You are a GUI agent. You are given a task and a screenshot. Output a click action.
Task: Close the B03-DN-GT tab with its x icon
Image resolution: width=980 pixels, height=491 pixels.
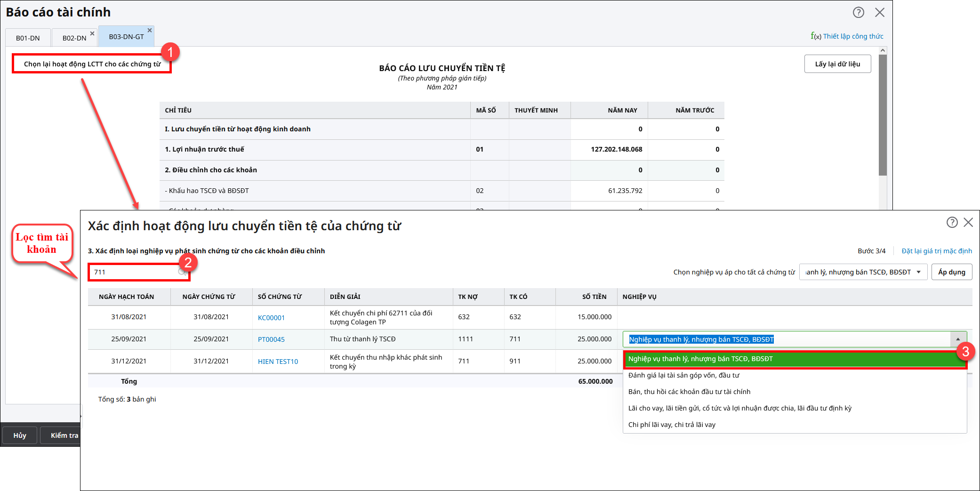(150, 31)
